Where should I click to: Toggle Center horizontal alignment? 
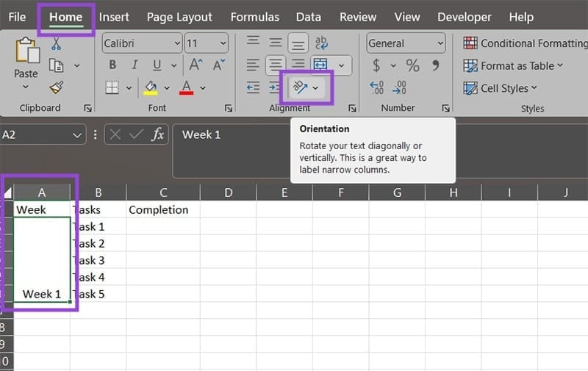[x=275, y=65]
